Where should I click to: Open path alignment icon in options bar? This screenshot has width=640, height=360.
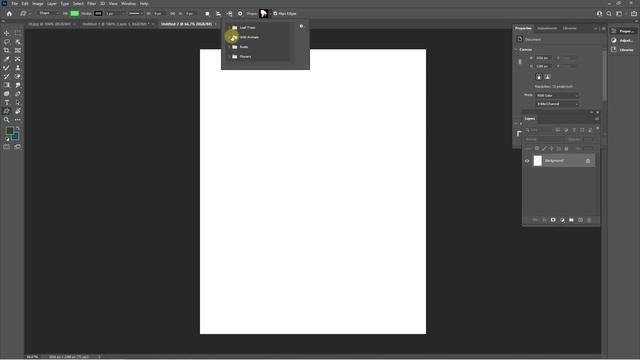[218, 13]
